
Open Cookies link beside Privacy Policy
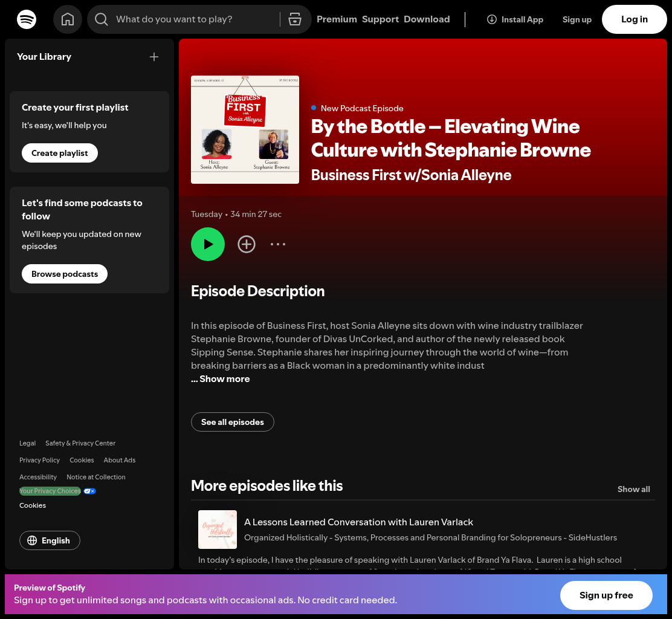pos(82,460)
